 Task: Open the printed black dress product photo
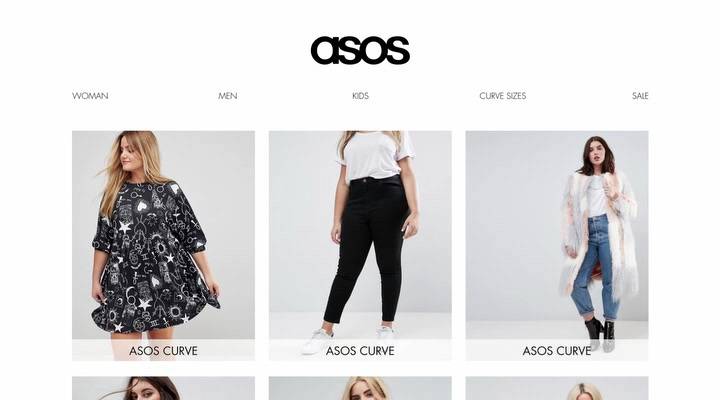tap(163, 235)
